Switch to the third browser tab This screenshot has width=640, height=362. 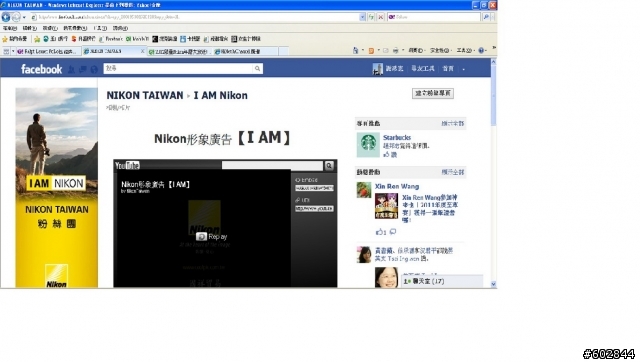click(180, 51)
